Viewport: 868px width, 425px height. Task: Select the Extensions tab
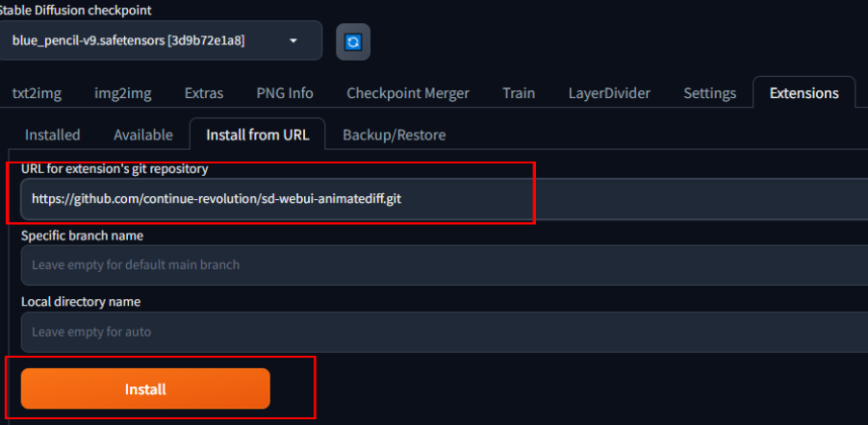pyautogui.click(x=804, y=93)
